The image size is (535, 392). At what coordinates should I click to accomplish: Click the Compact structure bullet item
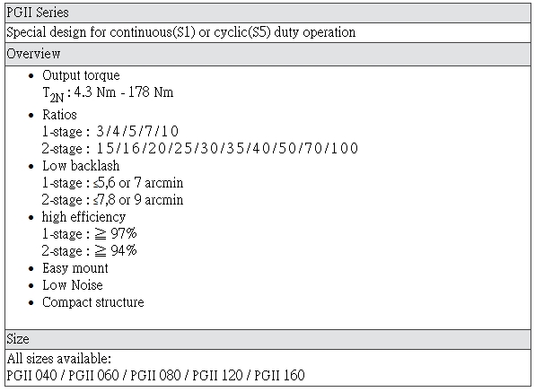pos(93,302)
